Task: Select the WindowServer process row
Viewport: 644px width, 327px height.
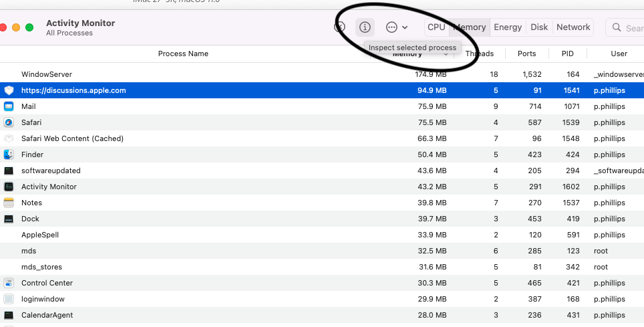Action: coord(322,74)
